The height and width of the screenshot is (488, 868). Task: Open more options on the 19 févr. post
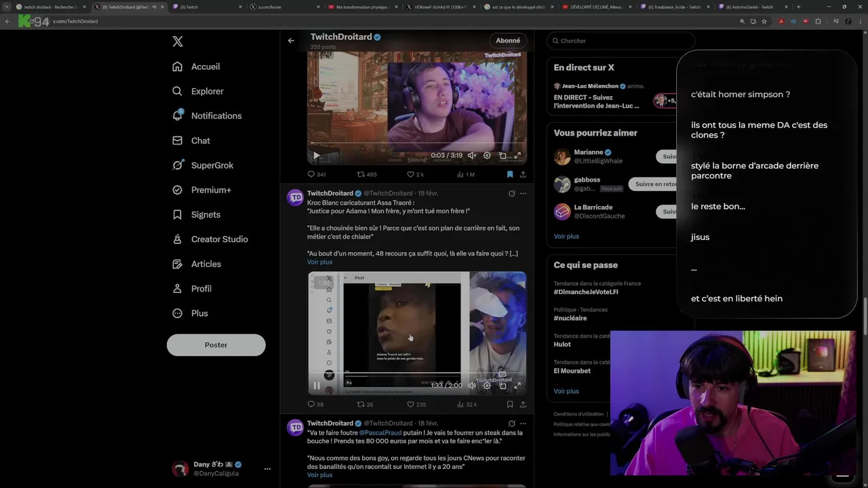[x=523, y=193]
